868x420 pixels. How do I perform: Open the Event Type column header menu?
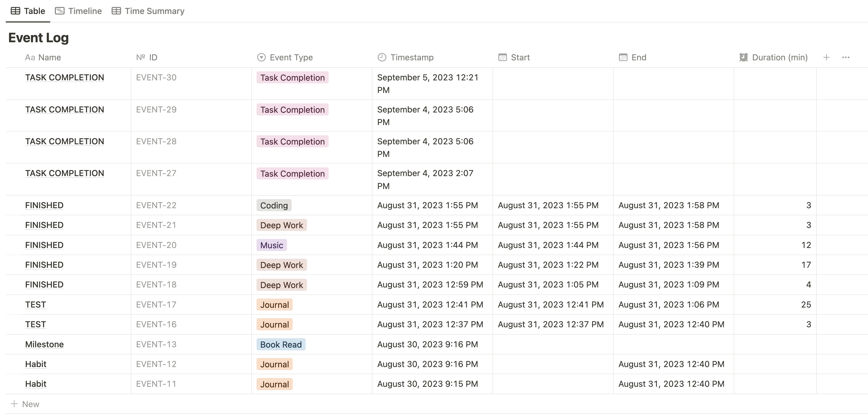pos(312,57)
